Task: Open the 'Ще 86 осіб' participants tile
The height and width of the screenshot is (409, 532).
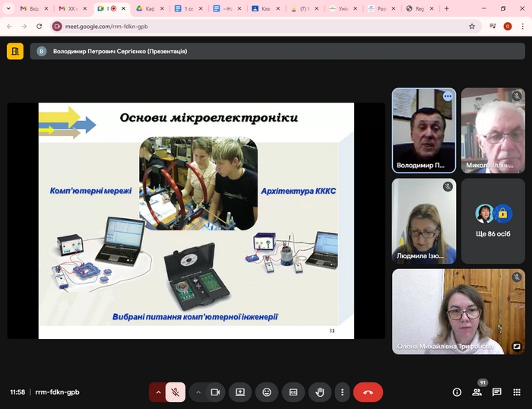Action: pyautogui.click(x=493, y=221)
